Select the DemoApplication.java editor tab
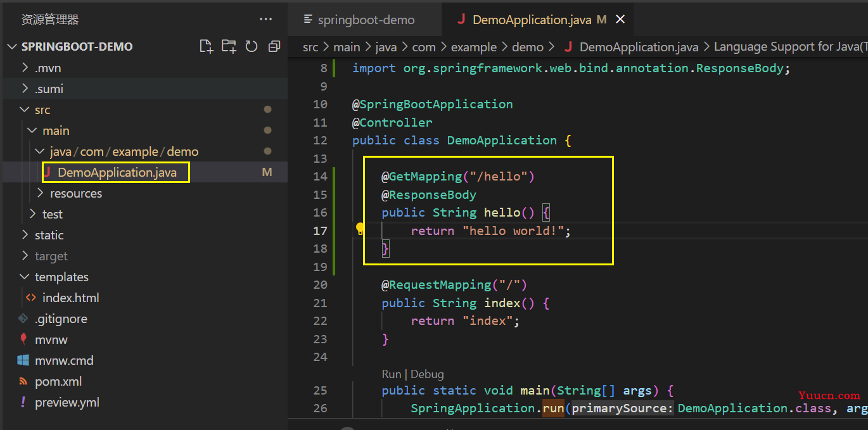This screenshot has width=868, height=430. pos(539,20)
